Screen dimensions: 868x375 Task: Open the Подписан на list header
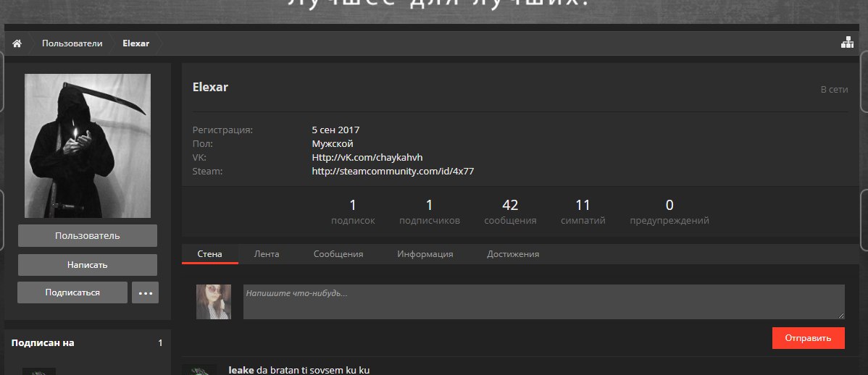pyautogui.click(x=43, y=343)
